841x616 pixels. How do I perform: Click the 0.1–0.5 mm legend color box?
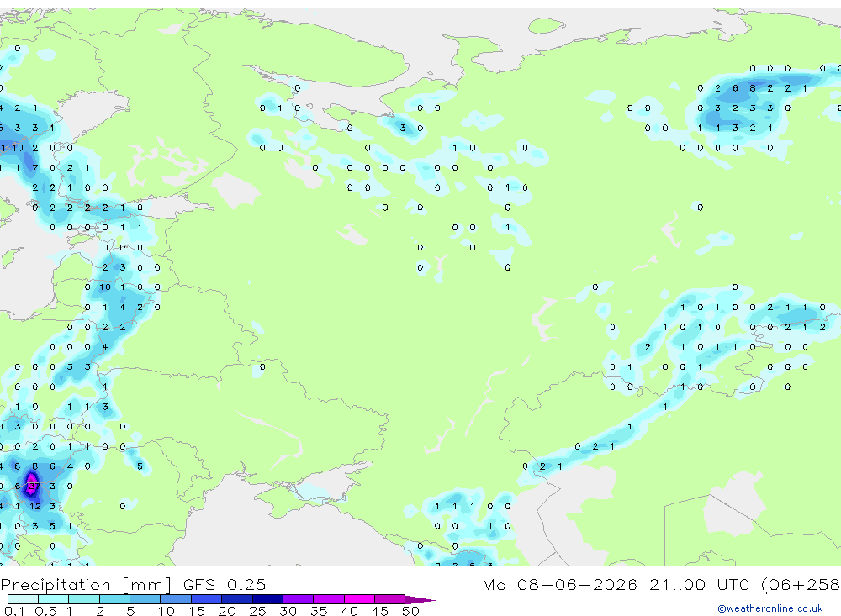23,599
